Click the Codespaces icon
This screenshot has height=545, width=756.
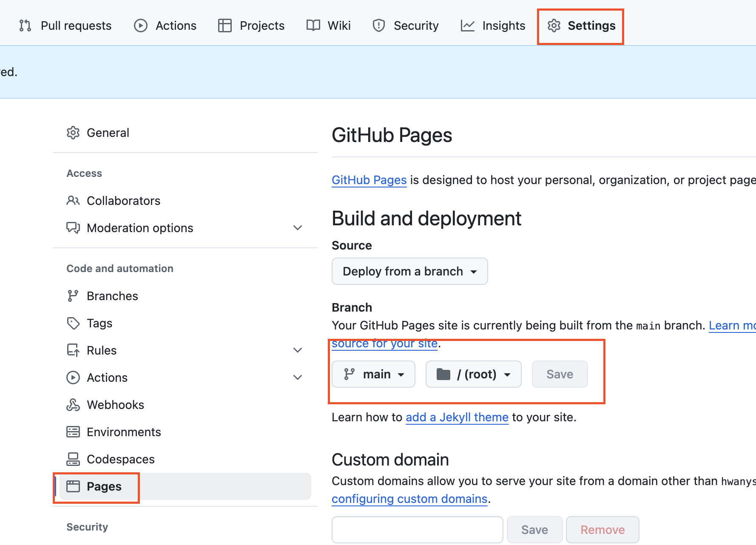click(x=73, y=459)
